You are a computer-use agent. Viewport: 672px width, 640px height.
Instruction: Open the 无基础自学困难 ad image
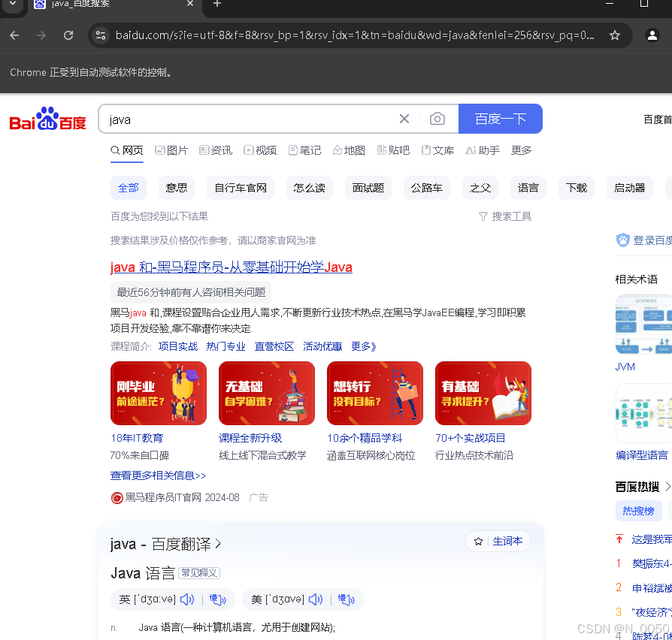coord(267,394)
